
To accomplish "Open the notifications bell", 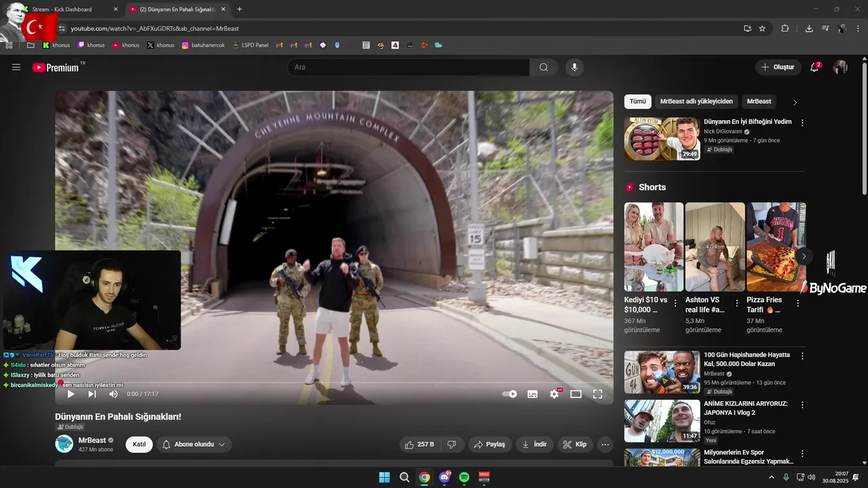I will coord(814,67).
